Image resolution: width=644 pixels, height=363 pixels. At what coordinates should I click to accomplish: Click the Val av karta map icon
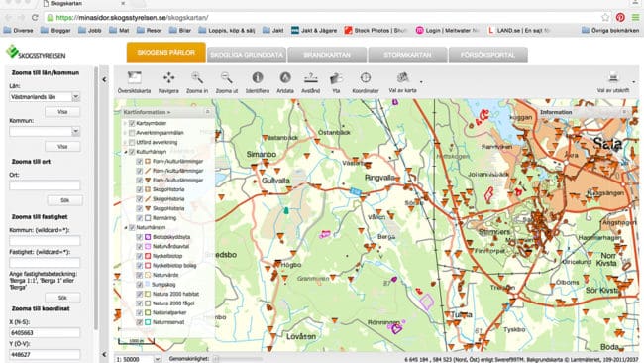(402, 77)
